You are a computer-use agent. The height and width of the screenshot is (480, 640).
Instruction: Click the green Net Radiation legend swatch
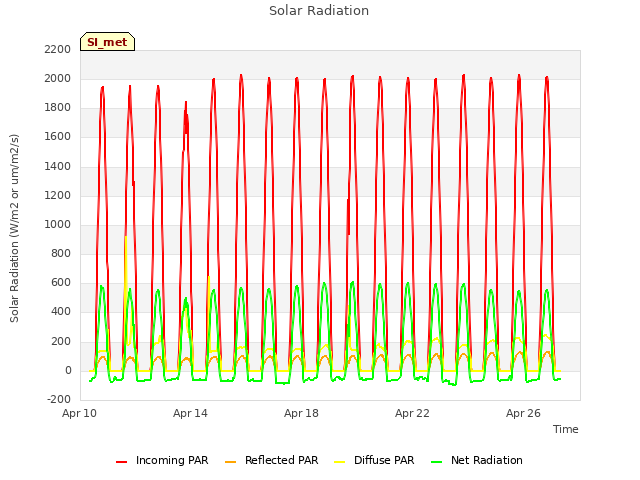pos(437,462)
